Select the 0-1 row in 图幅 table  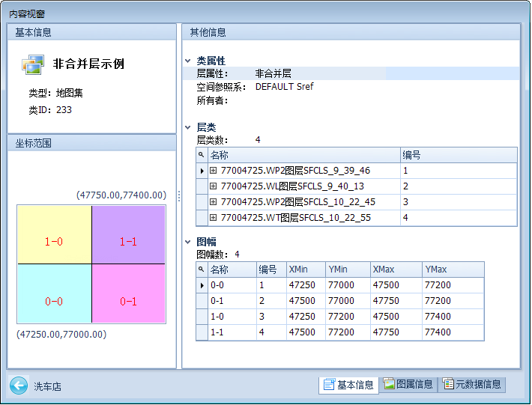(x=232, y=301)
